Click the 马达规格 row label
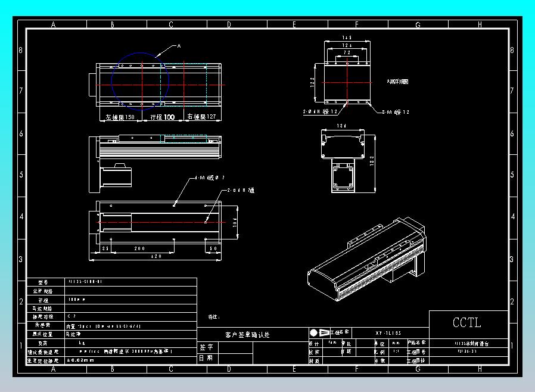535x392 pixels. (x=42, y=309)
